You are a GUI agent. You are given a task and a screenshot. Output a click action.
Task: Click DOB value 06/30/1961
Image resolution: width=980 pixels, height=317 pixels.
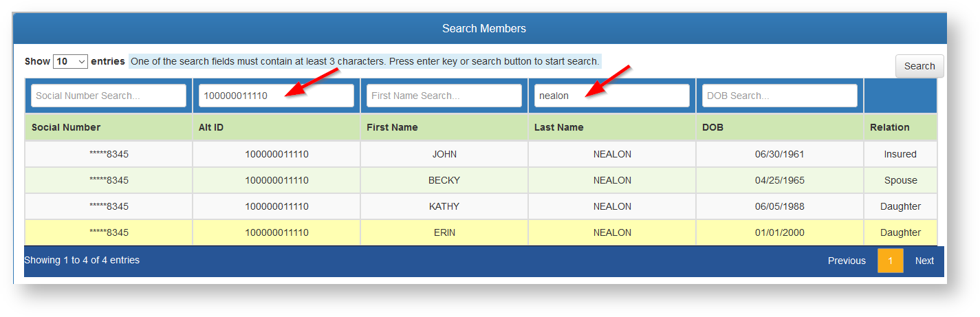(x=779, y=154)
